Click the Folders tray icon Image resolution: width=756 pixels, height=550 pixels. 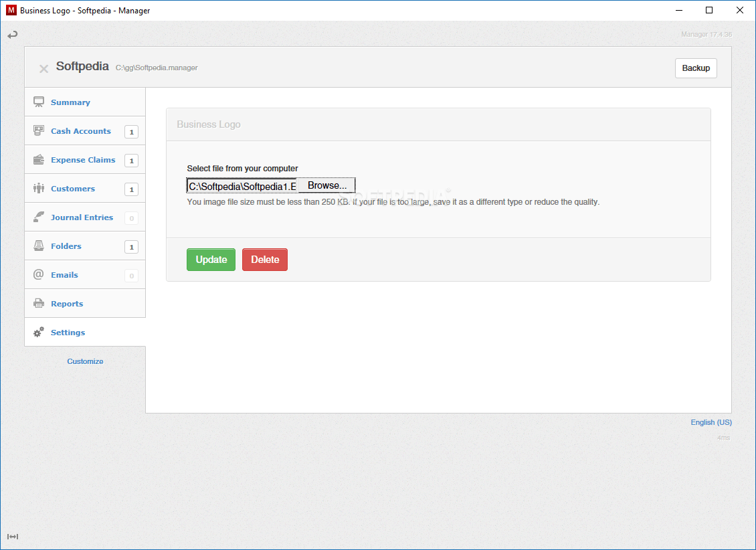(x=39, y=246)
